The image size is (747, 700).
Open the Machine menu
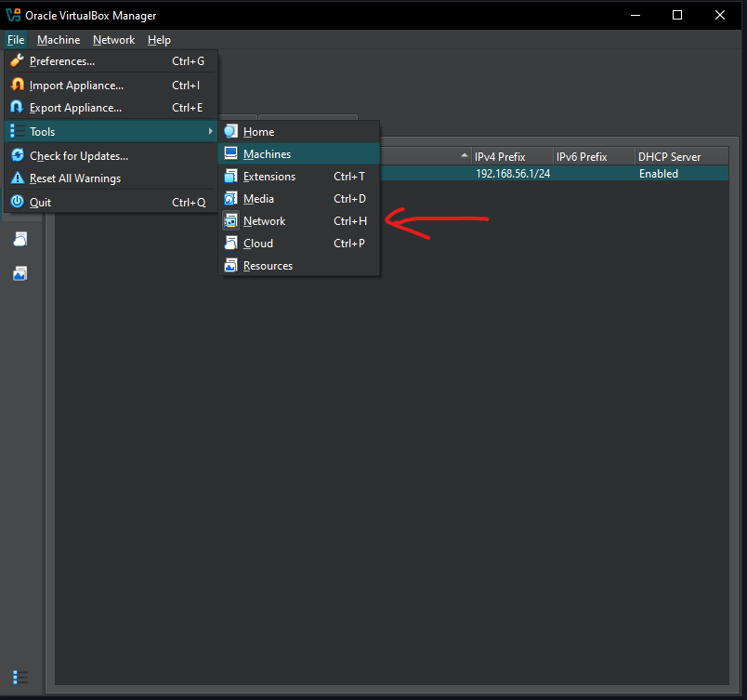pyautogui.click(x=59, y=40)
